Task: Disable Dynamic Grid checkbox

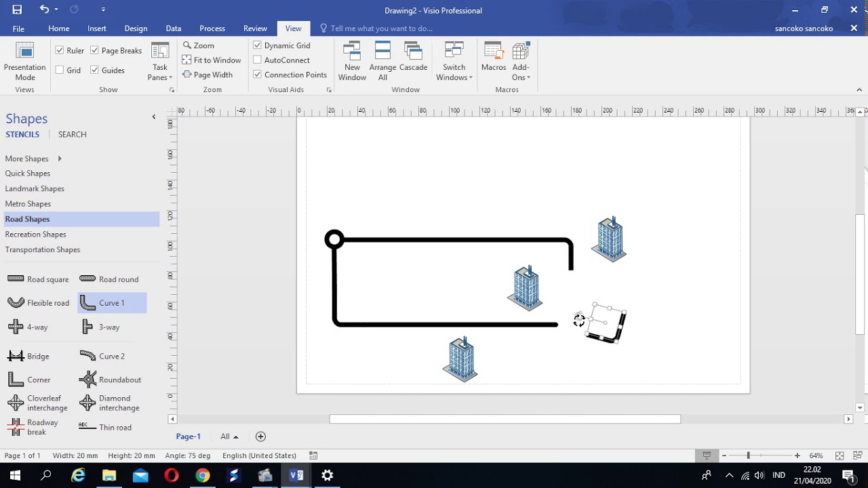Action: [x=257, y=45]
